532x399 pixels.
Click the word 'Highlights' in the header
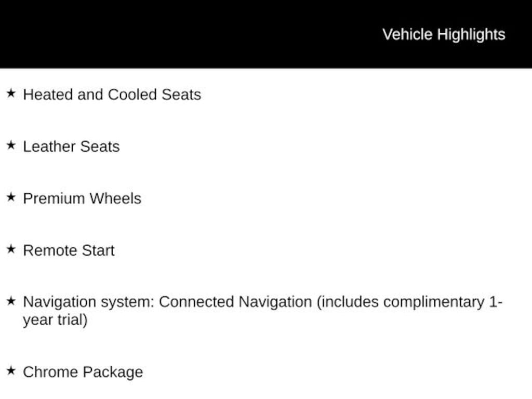pyautogui.click(x=471, y=35)
